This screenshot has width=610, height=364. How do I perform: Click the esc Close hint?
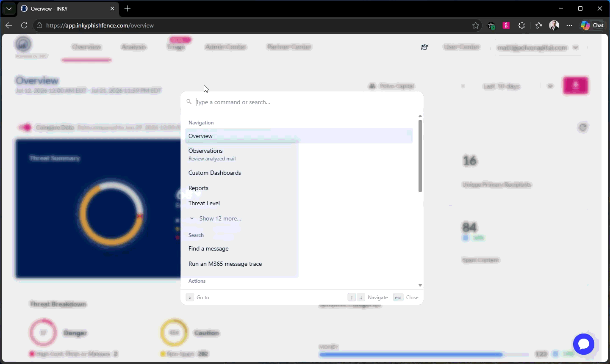point(406,298)
